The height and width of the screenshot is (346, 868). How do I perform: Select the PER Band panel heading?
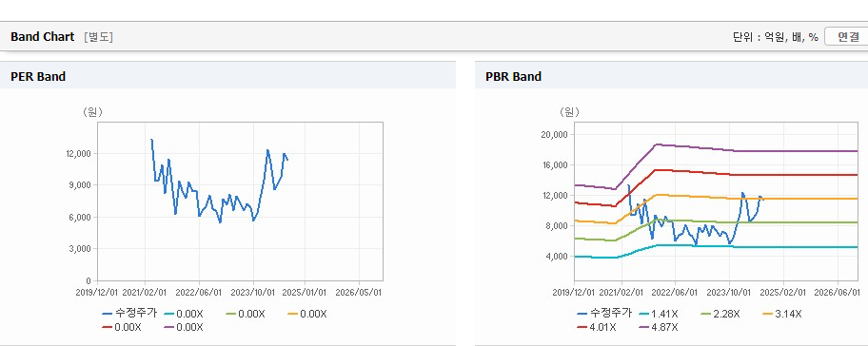pos(38,77)
